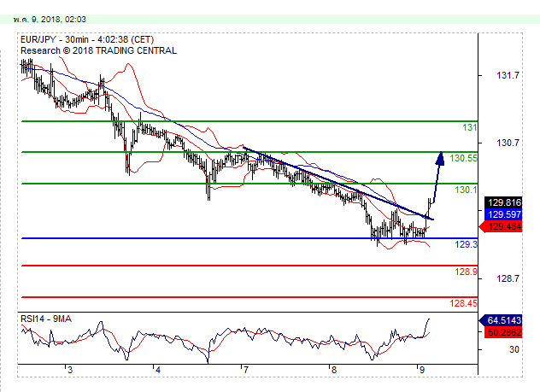Click date marker 7 on time axis
Image resolution: width=540 pixels, height=392 pixels.
245,371
